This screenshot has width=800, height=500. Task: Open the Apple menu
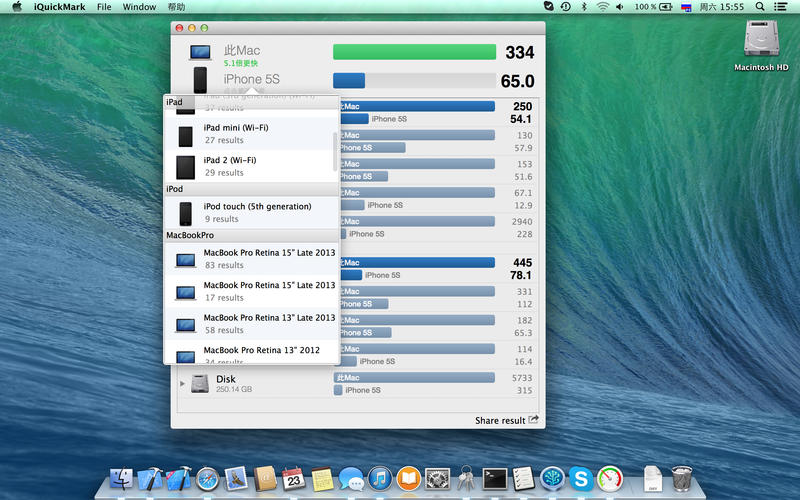pyautogui.click(x=17, y=7)
